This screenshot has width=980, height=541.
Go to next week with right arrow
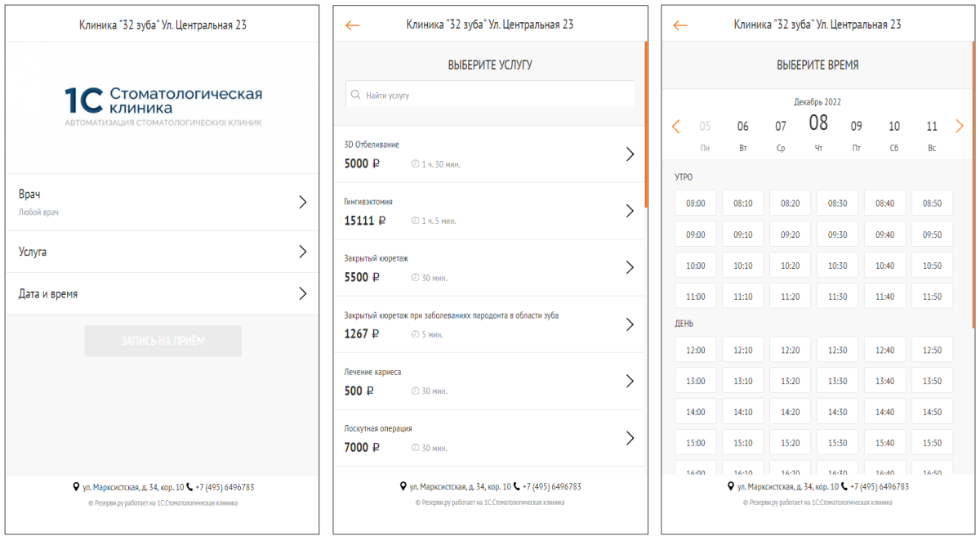coord(959,127)
